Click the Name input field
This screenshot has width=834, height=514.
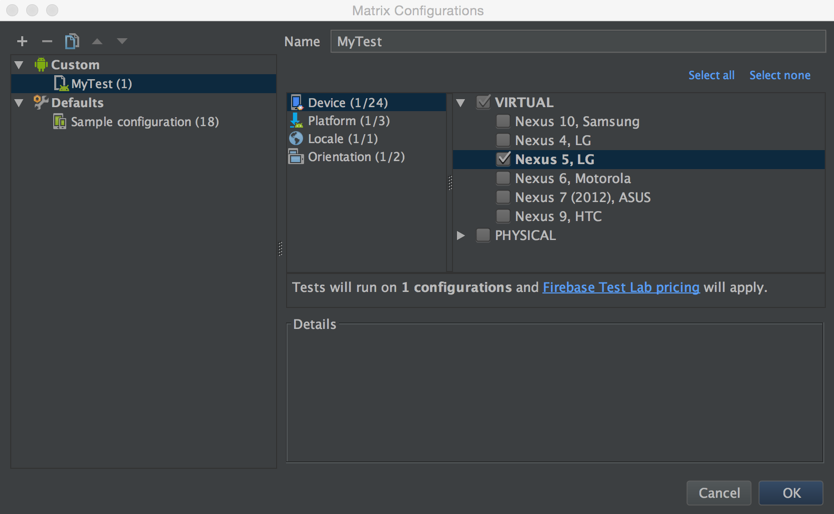pyautogui.click(x=578, y=42)
